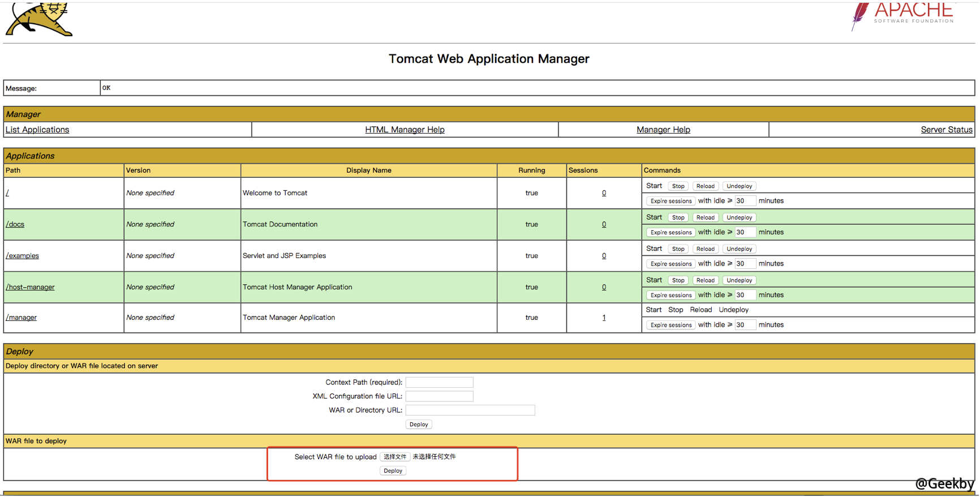The width and height of the screenshot is (980, 497).
Task: Open the /examples application path
Action: pyautogui.click(x=23, y=256)
